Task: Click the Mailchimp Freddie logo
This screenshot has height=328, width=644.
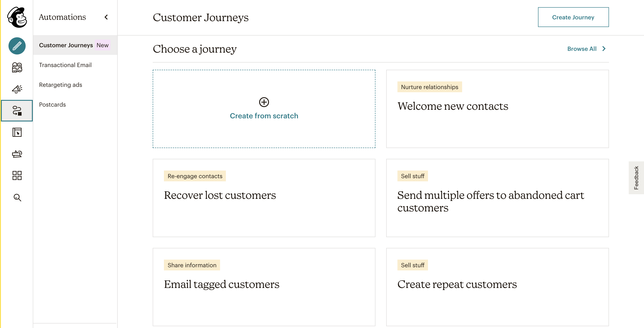Action: [x=17, y=17]
